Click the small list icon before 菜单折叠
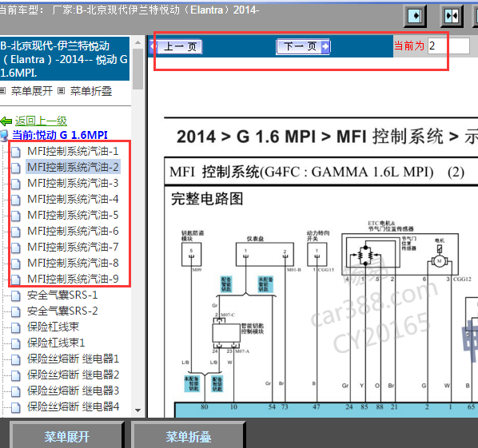The image size is (478, 448). tap(62, 91)
